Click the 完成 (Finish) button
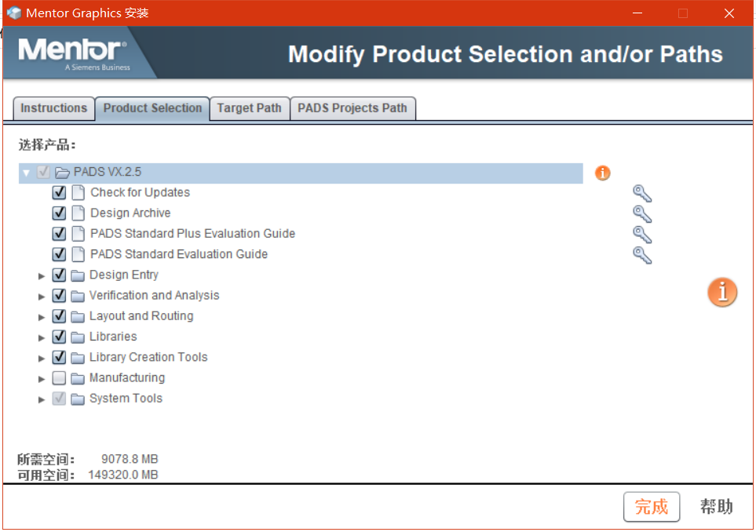756x532 pixels. point(652,506)
